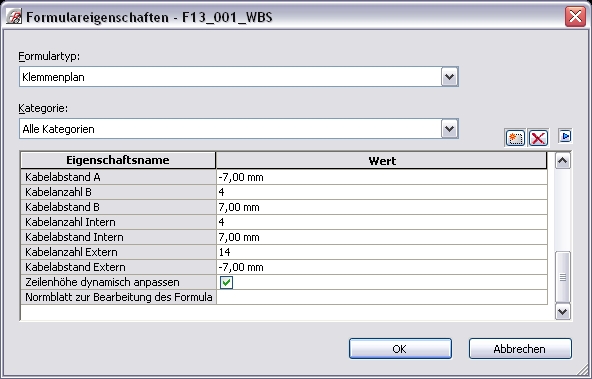
Task: Select the Kabelabstand B row name
Action: (118, 207)
